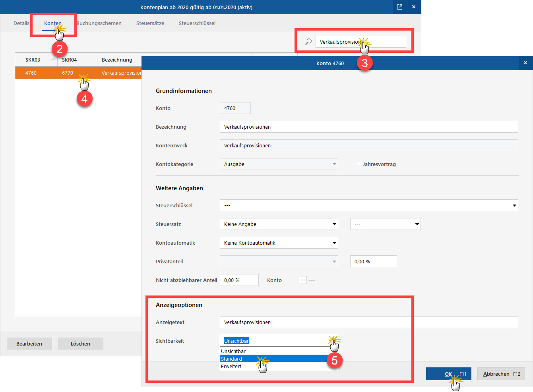Click the Privatanteil percentage field
This screenshot has width=533, height=392.
pos(374,261)
